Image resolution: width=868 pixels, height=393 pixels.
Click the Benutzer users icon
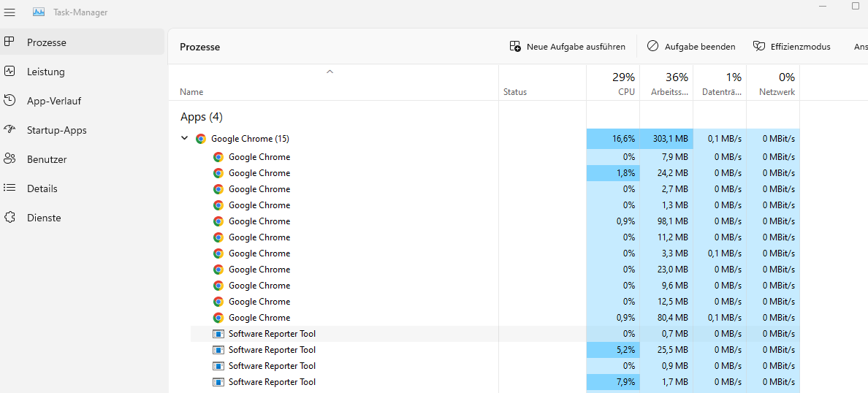pos(9,159)
